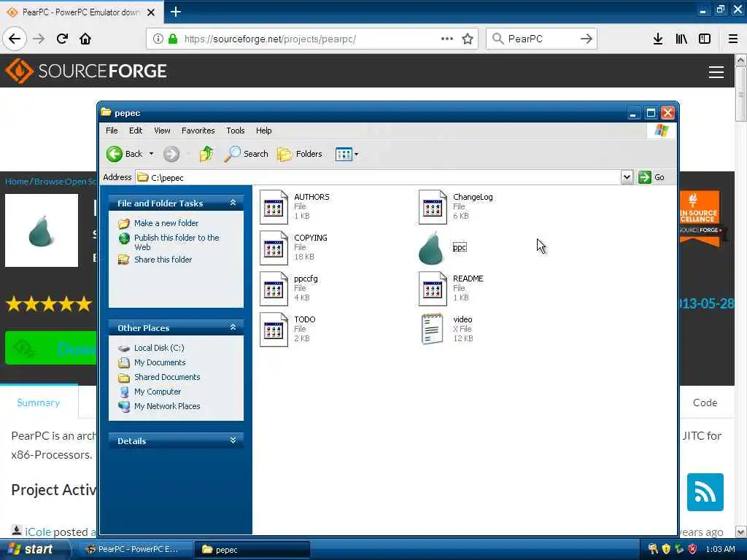Open Search in Explorer toolbar

(247, 154)
